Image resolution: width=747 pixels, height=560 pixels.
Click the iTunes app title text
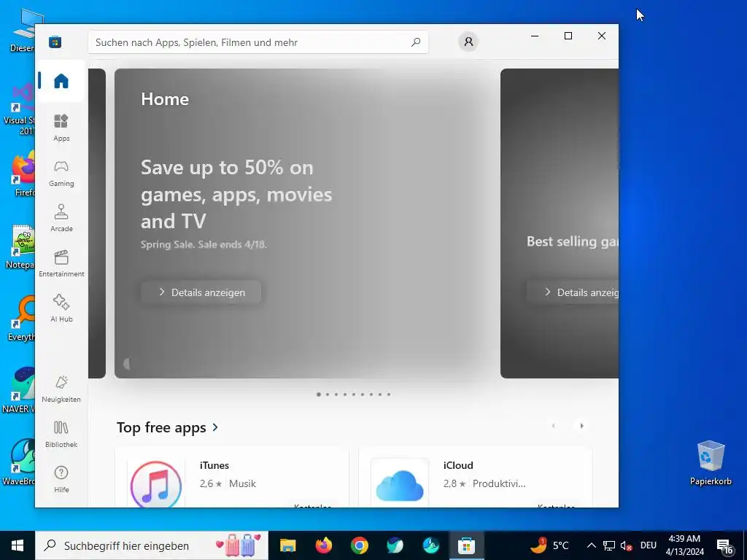pos(214,465)
